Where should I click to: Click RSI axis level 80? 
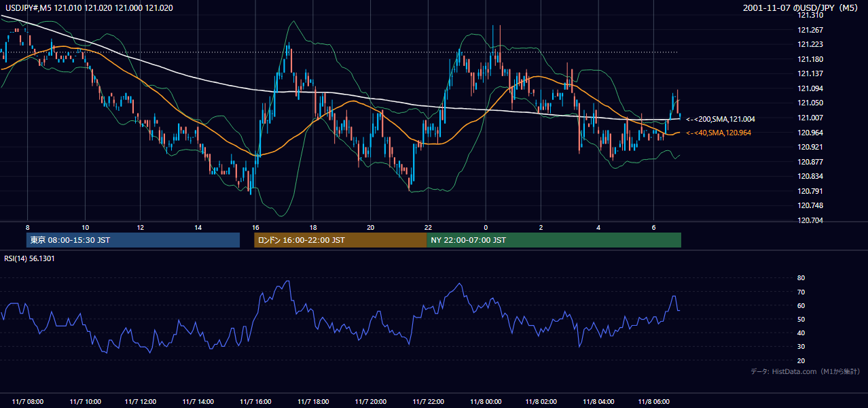pyautogui.click(x=801, y=278)
